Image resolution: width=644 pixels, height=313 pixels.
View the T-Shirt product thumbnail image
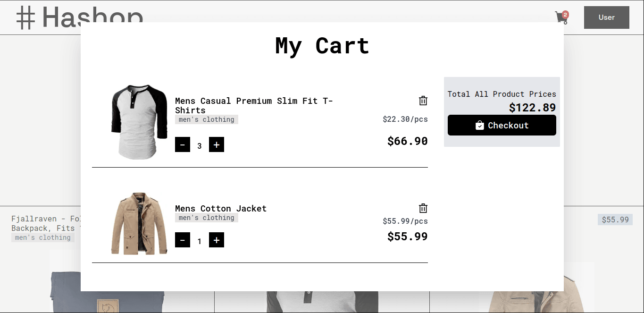point(139,121)
